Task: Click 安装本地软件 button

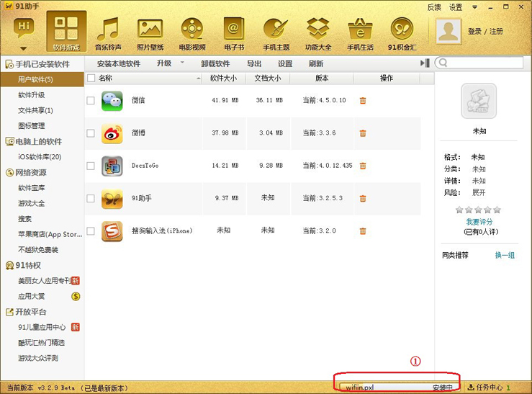Action: coord(119,63)
